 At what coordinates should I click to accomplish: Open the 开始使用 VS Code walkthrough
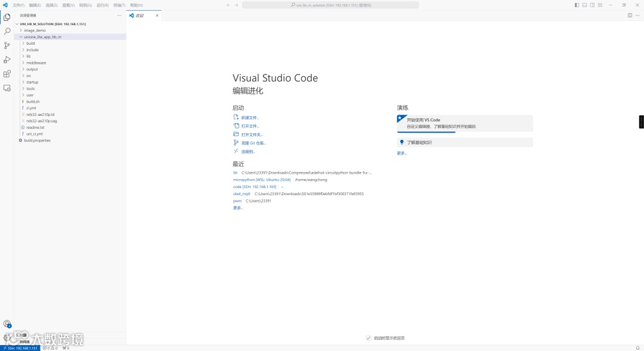click(465, 124)
